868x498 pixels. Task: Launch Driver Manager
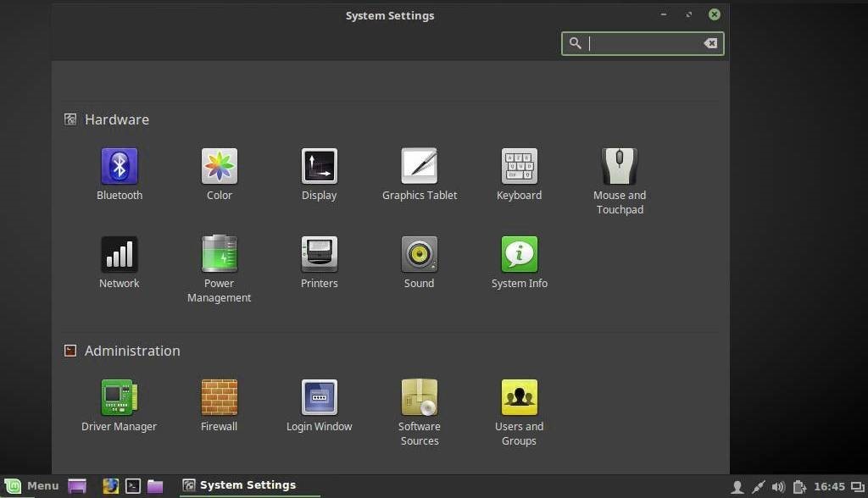pyautogui.click(x=119, y=405)
